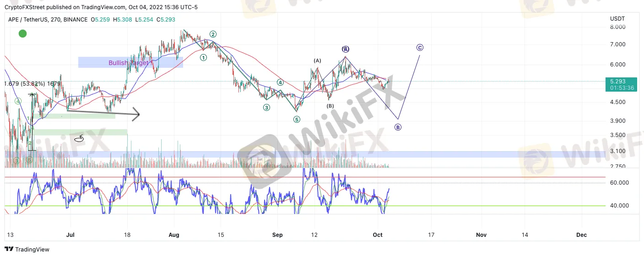This screenshot has height=257, width=644.
Task: Click the Oct label on time axis
Action: (x=378, y=235)
